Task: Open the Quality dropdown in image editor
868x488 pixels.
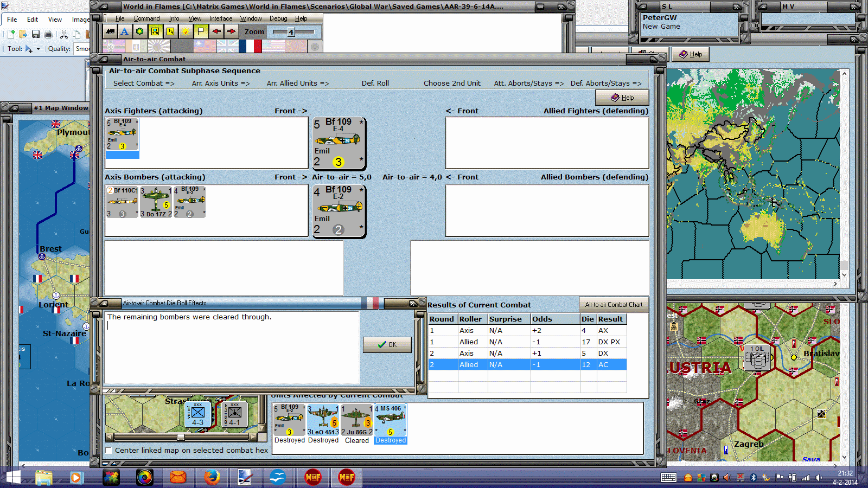Action: point(82,49)
